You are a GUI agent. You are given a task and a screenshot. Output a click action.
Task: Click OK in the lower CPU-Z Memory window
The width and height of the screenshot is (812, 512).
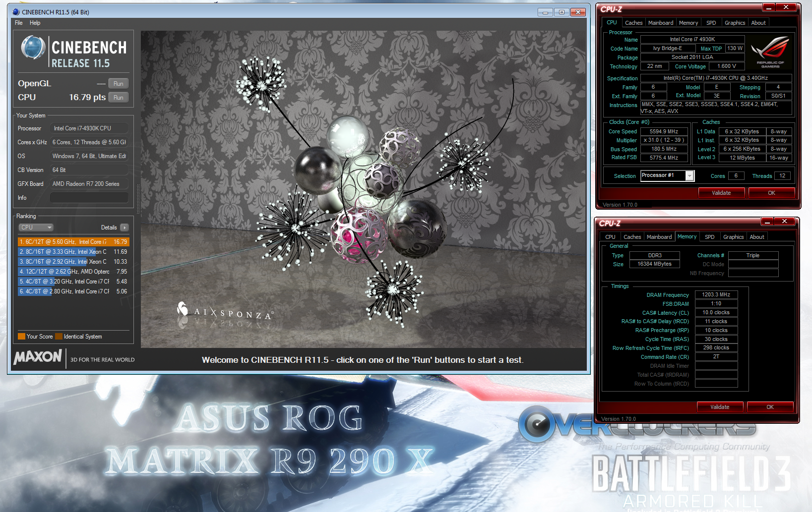(770, 407)
